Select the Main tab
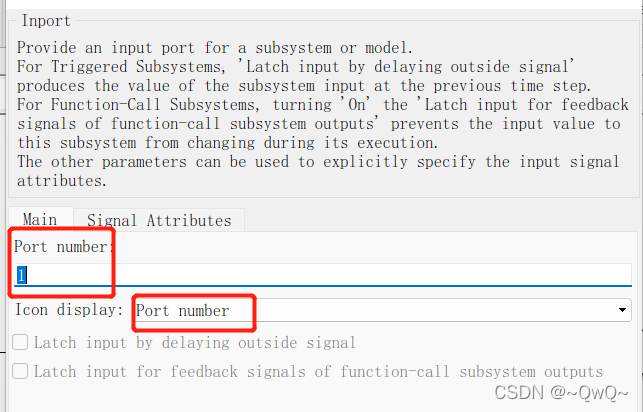The width and height of the screenshot is (643, 412). (x=40, y=219)
